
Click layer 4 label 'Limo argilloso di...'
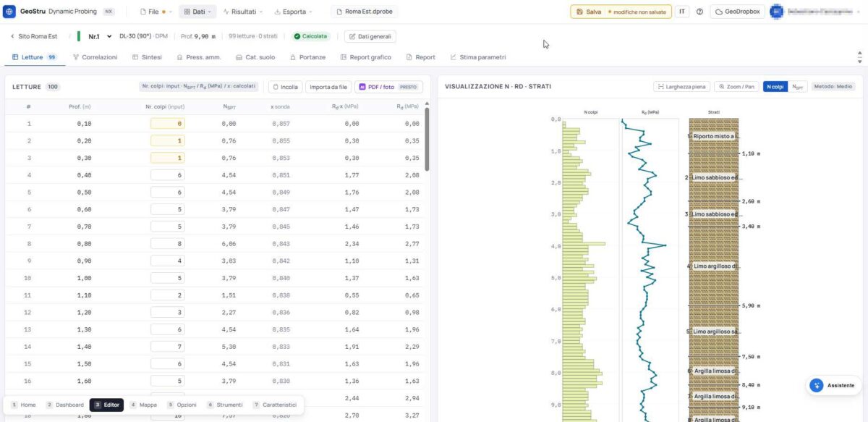pos(714,266)
